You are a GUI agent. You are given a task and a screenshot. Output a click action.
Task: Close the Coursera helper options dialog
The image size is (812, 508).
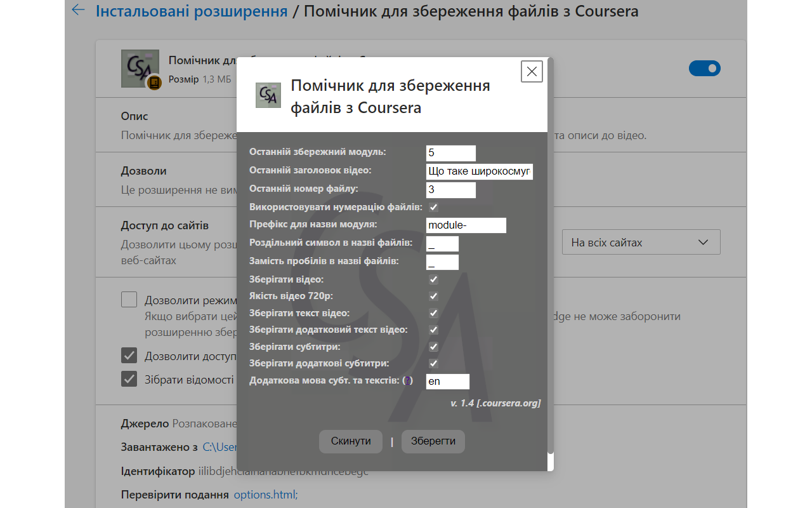tap(532, 72)
